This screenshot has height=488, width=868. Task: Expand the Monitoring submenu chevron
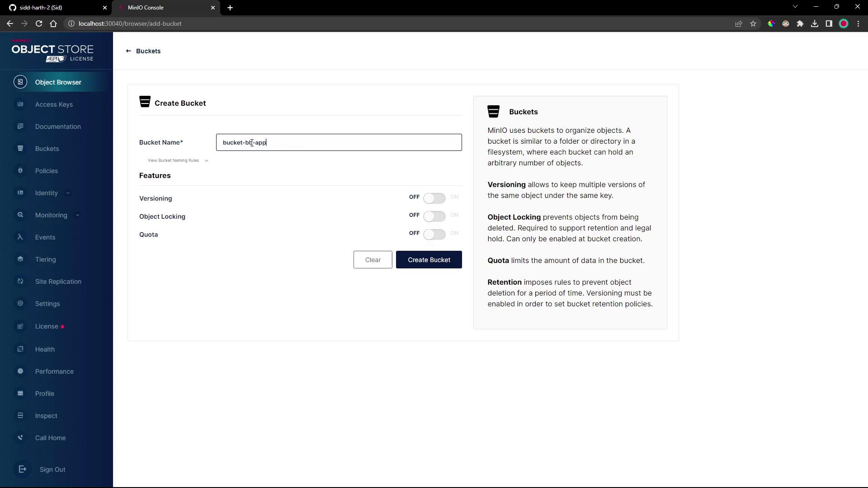[x=77, y=216]
